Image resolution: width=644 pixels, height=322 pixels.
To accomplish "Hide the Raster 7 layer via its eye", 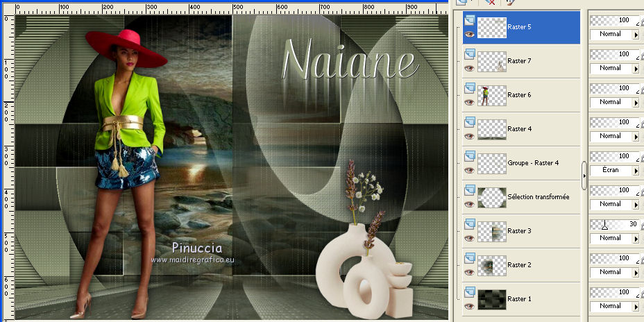I will pos(469,69).
